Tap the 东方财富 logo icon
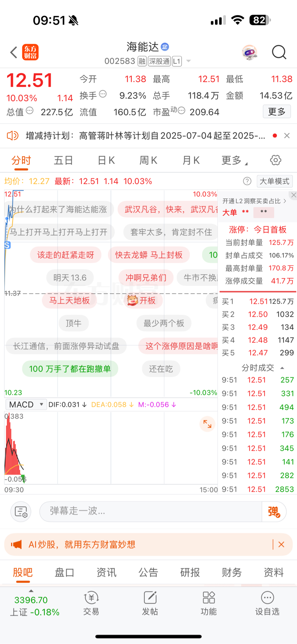Screen dimensions: 297x644 31,52
